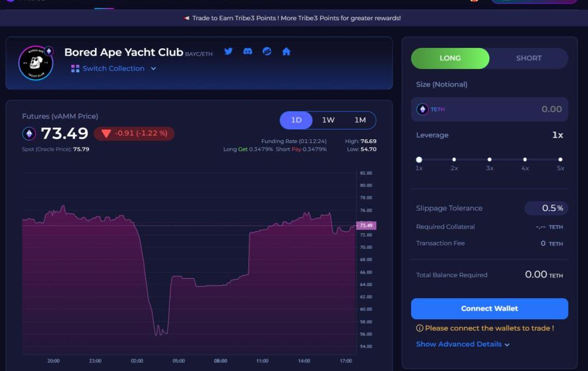Open the Twitter icon link
Image resolution: width=588 pixels, height=371 pixels.
click(x=228, y=51)
